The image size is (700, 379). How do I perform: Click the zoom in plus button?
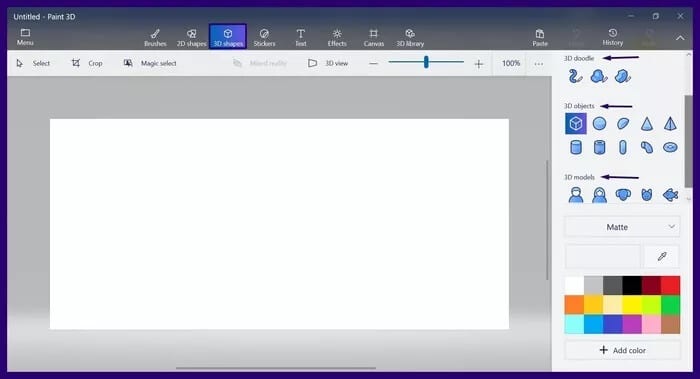479,64
